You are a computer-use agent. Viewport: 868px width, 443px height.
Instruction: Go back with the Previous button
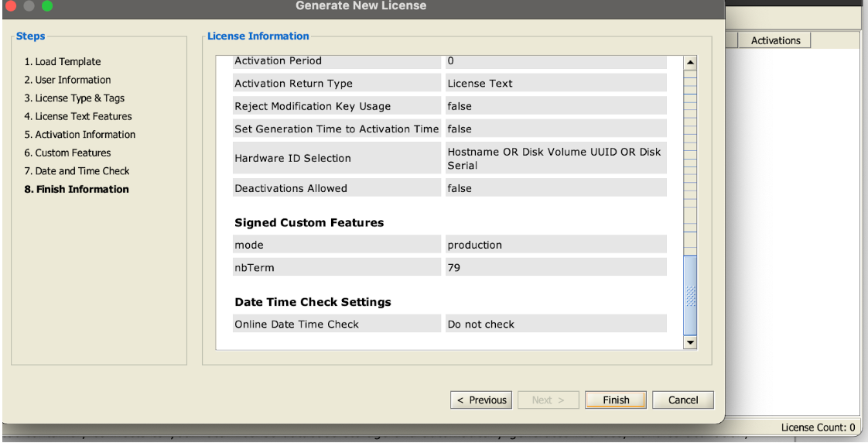tap(482, 400)
